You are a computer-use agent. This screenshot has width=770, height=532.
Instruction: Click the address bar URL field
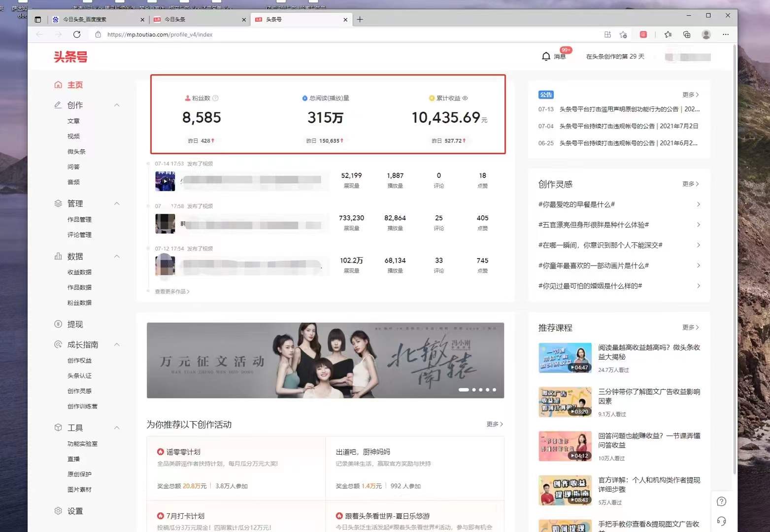345,34
